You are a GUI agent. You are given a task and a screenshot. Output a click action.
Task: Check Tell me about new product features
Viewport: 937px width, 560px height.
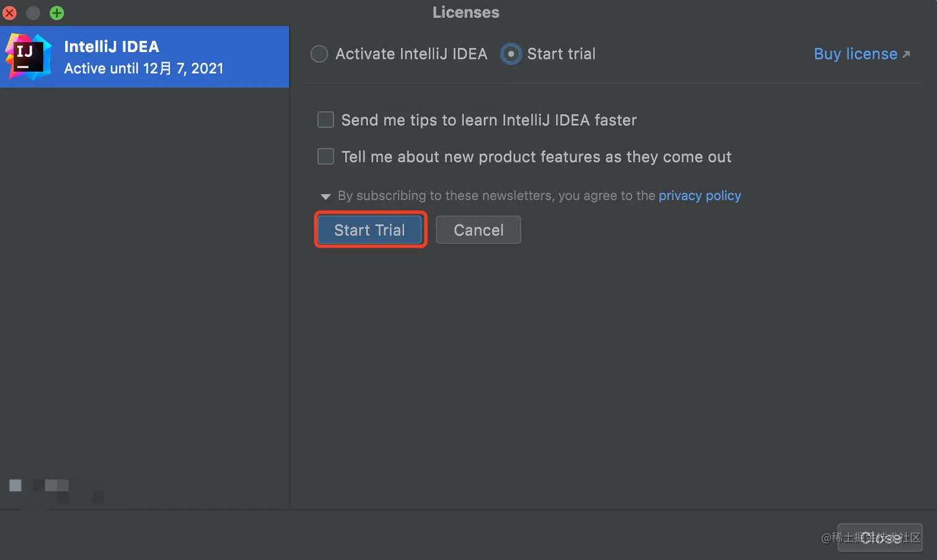[x=325, y=156]
